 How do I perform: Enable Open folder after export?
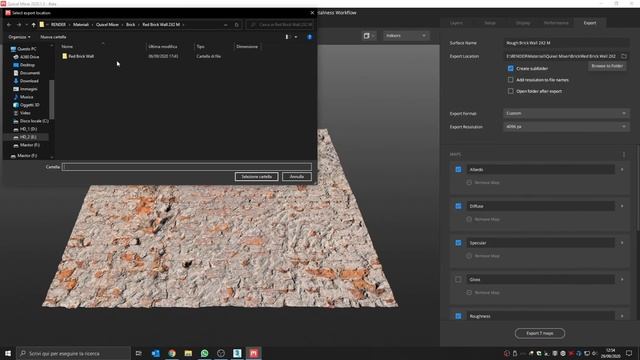511,91
